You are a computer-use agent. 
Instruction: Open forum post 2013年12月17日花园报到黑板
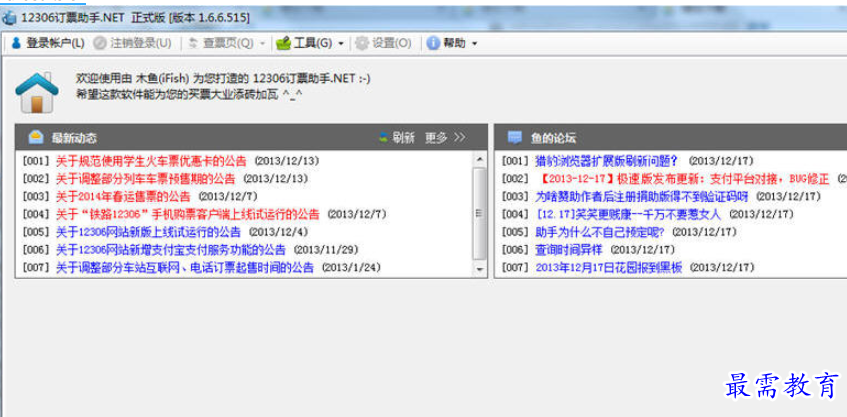coord(609,268)
